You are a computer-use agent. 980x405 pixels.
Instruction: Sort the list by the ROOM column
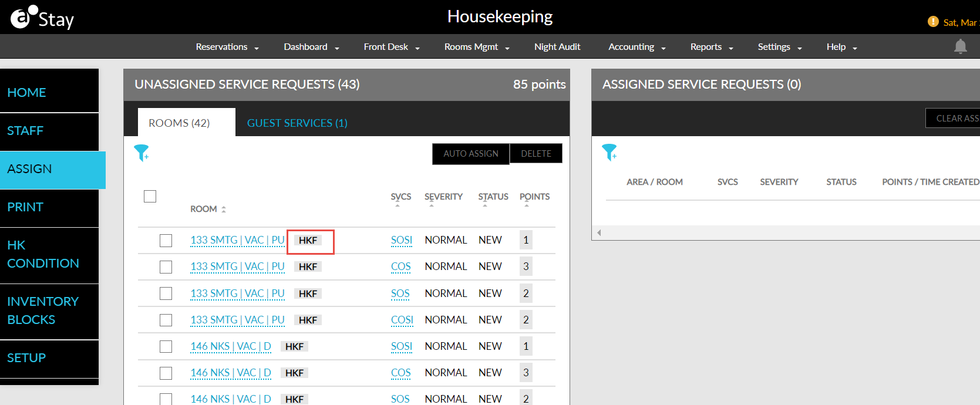coord(208,209)
